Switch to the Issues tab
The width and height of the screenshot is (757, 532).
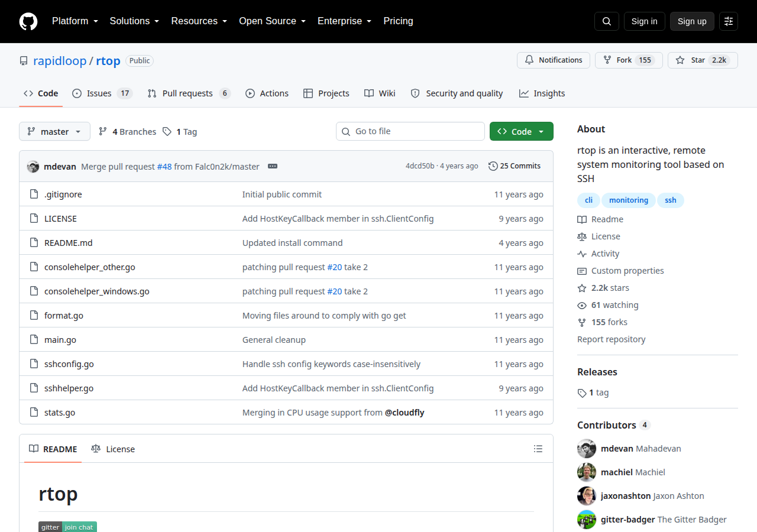point(102,93)
